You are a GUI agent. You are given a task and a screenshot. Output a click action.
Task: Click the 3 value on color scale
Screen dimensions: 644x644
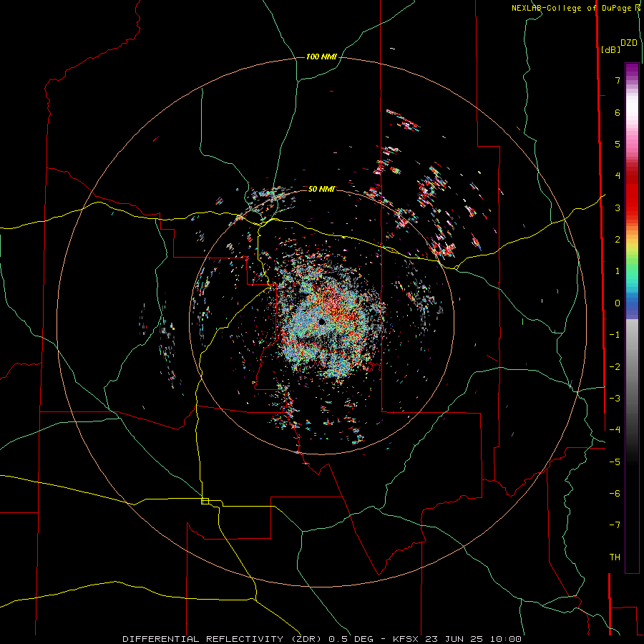618,208
